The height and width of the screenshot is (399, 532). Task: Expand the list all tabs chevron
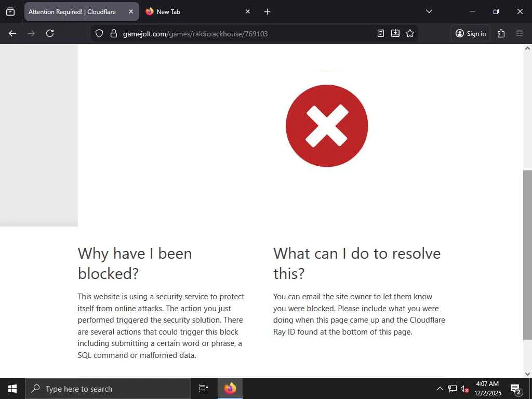[429, 11]
